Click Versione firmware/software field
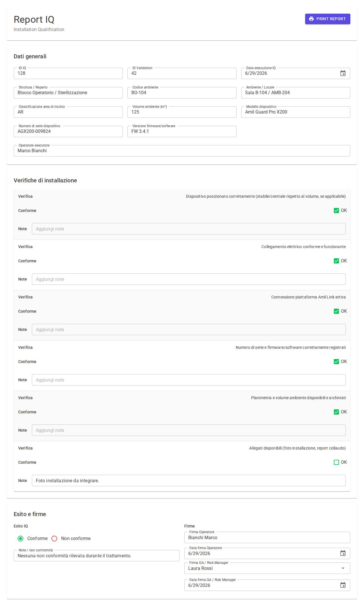This screenshot has height=606, width=364. (x=182, y=131)
